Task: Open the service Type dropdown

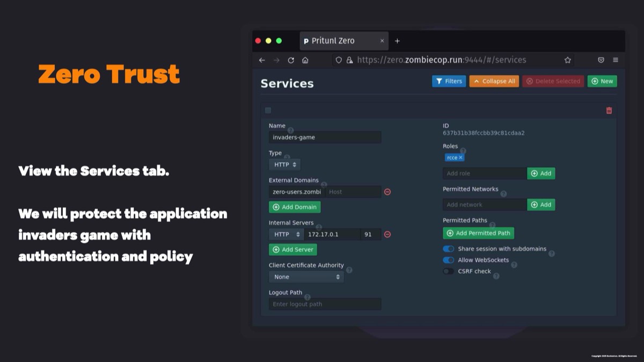Action: click(284, 165)
